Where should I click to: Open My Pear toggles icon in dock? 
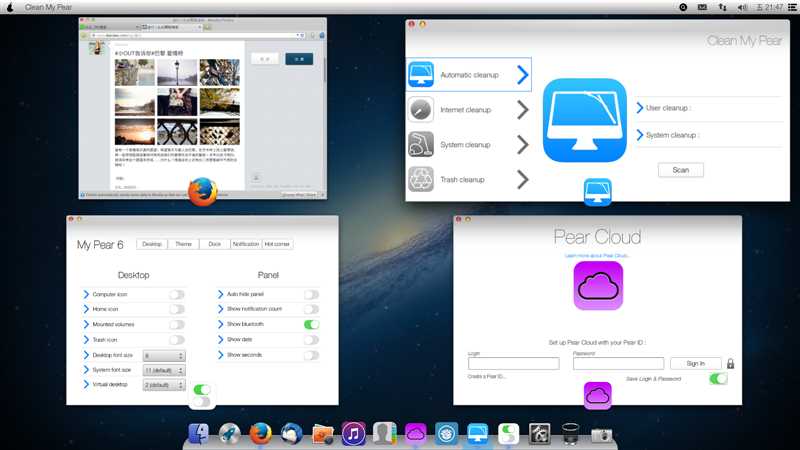[508, 434]
